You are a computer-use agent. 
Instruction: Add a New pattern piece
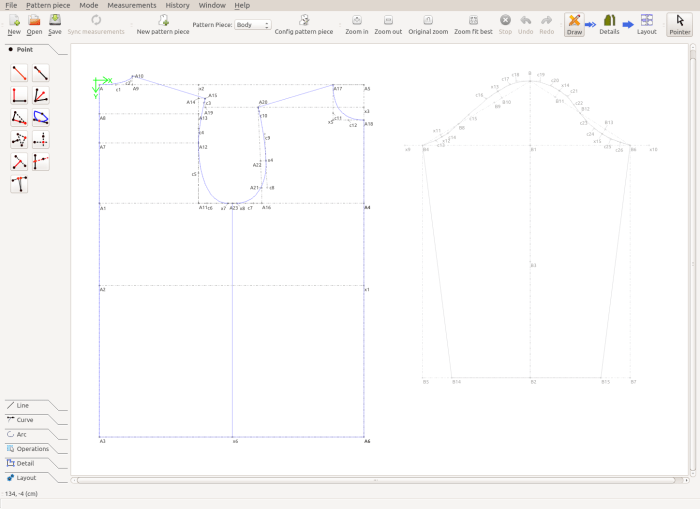(x=163, y=25)
